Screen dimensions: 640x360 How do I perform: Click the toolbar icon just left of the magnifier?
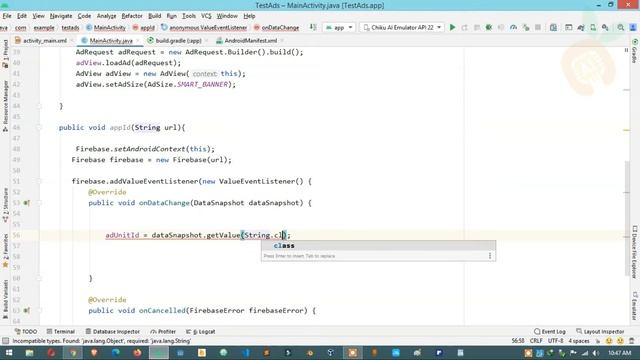[605, 27]
